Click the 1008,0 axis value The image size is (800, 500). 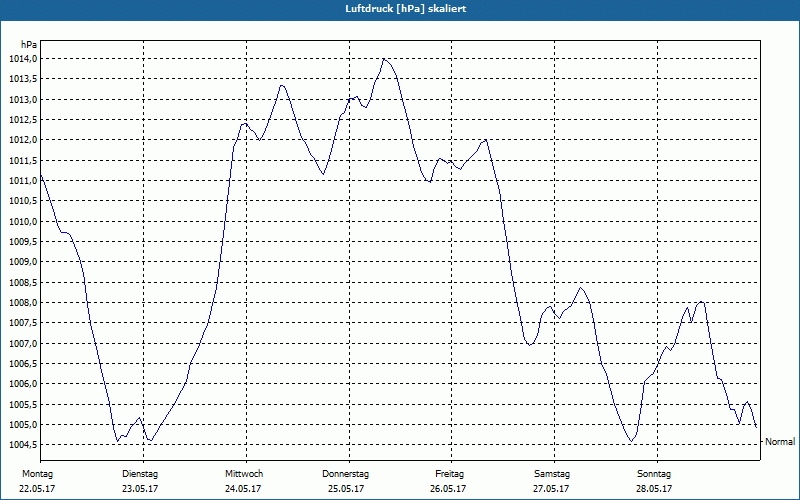23,303
